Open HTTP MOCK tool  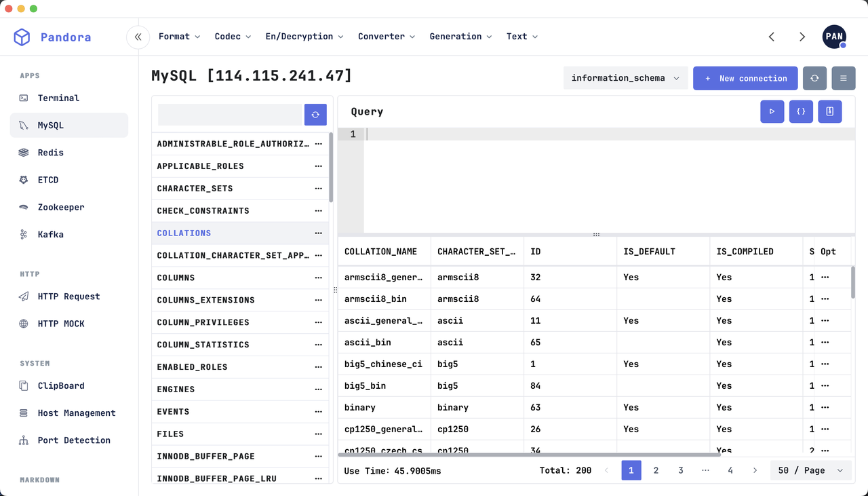point(69,324)
